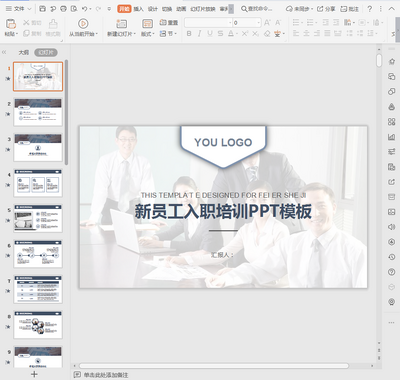Toggle Underline formatting
Screen dimensions: 400x380
pyautogui.click(x=210, y=34)
